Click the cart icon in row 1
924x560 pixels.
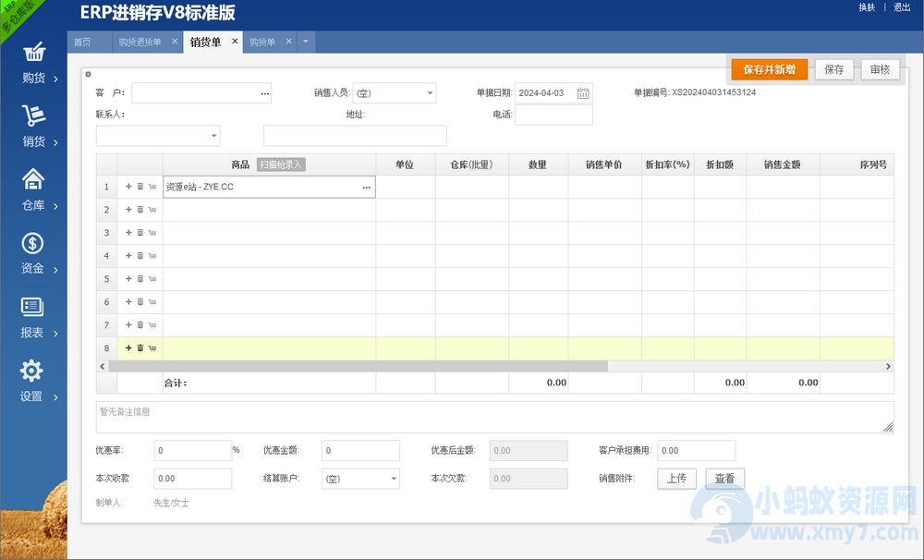(x=152, y=187)
